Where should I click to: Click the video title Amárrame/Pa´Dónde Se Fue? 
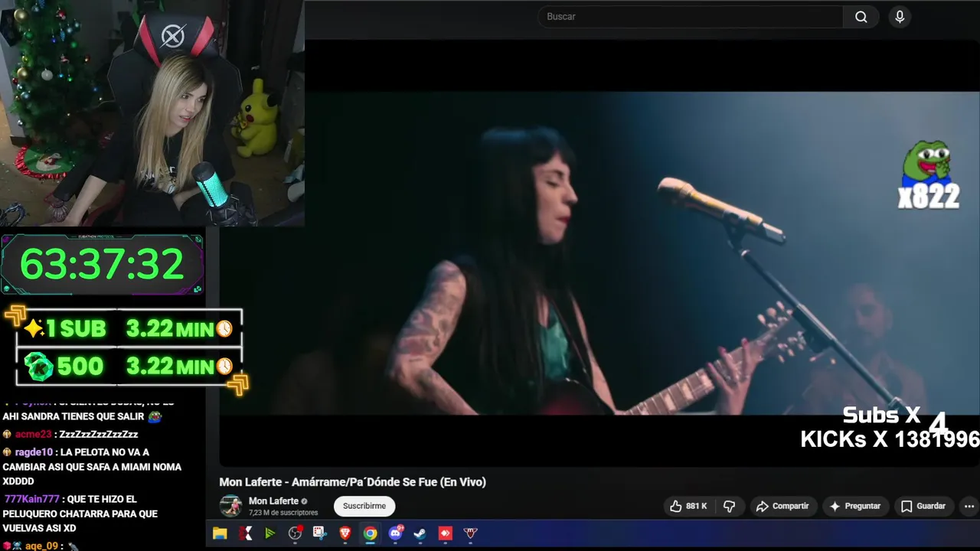click(353, 482)
